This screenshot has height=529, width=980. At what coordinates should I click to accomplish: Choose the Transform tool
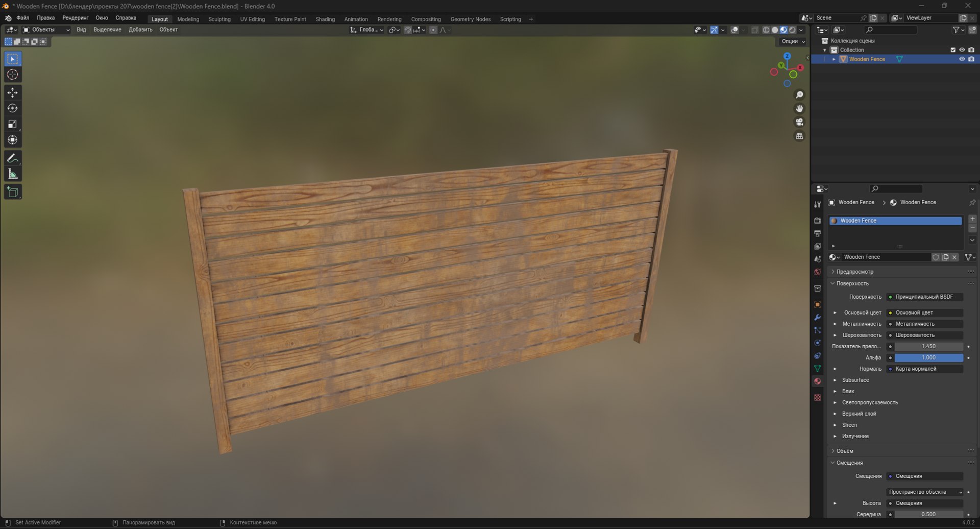point(13,140)
